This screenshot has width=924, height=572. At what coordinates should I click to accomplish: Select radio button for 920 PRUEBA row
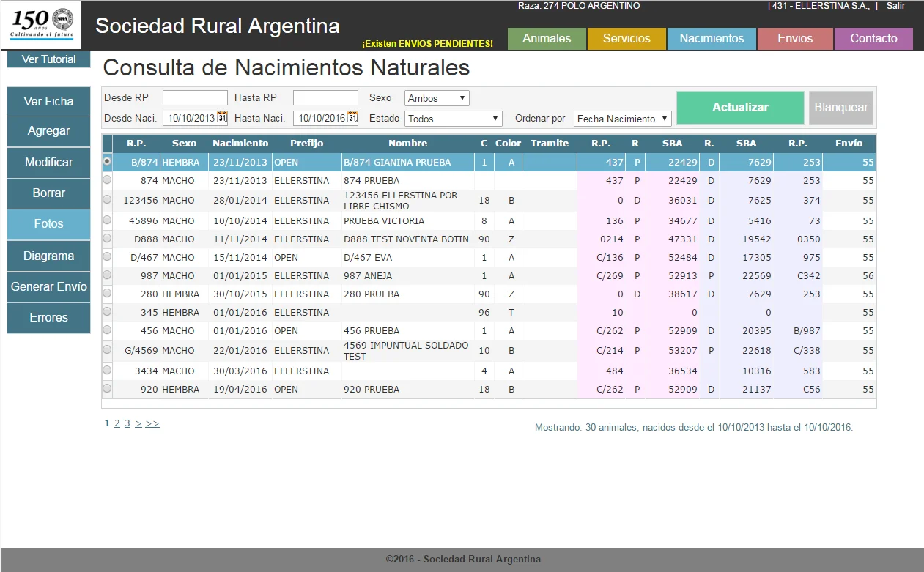click(107, 388)
